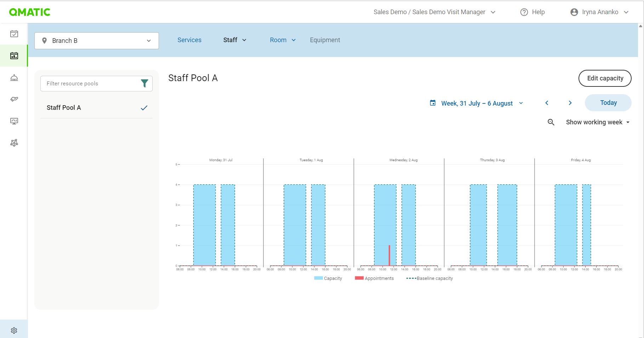Click the QMATIC logo
The image size is (644, 338).
pyautogui.click(x=30, y=12)
